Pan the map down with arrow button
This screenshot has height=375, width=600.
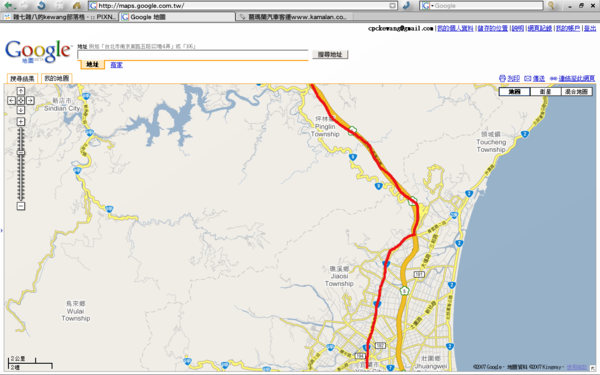(21, 110)
